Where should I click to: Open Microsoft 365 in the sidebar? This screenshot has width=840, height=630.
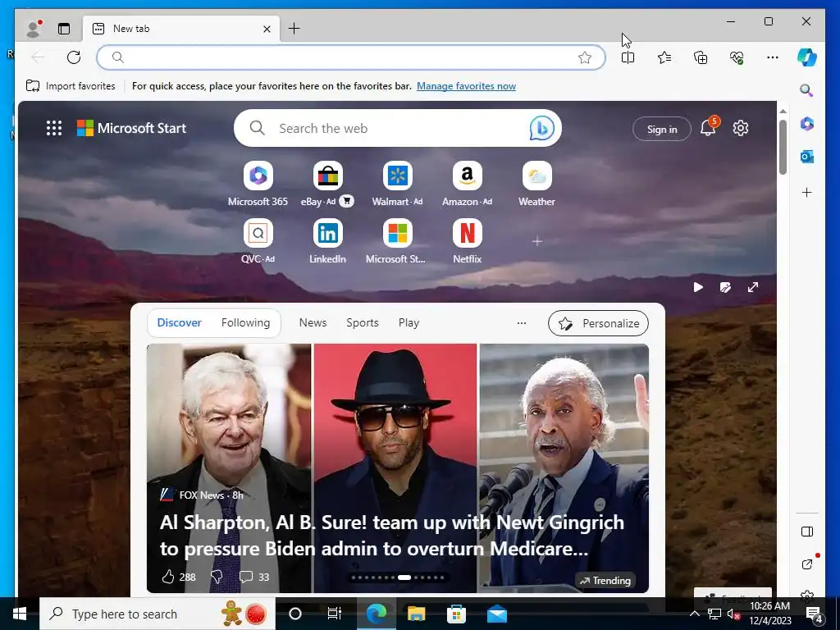tap(807, 124)
